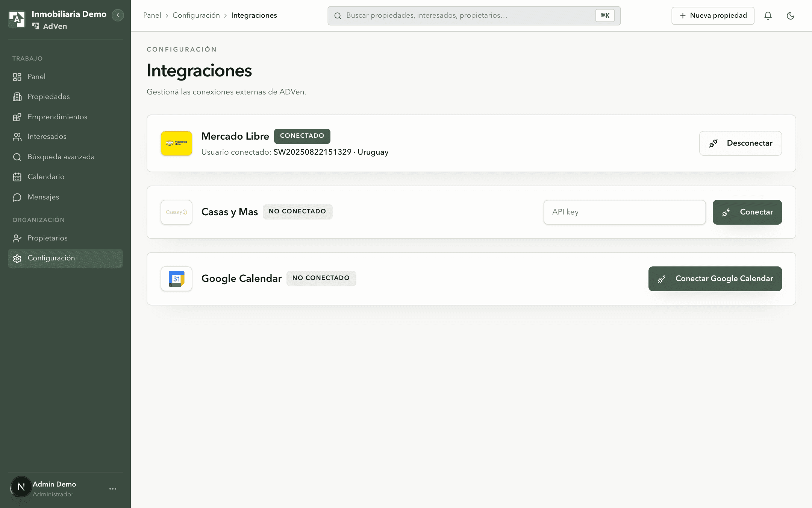Click the CONECTADO status badge
Viewport: 812px width, 508px height.
(302, 136)
